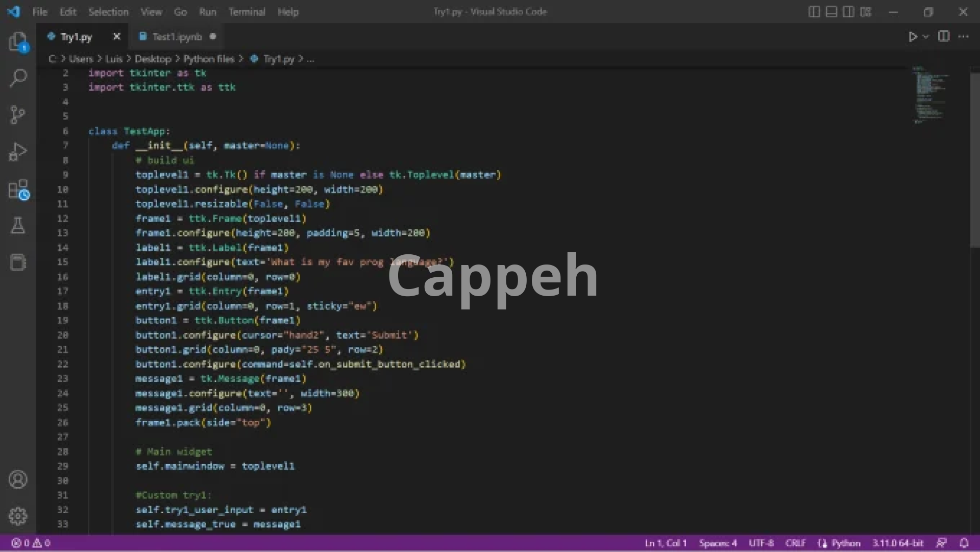Click the Run Python File play button

coord(913,37)
